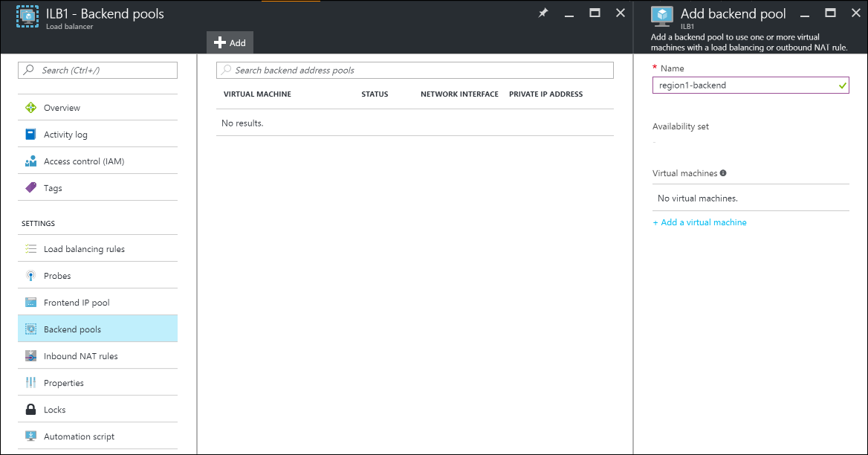This screenshot has height=455, width=868.
Task: Click the Locks padlock icon
Action: click(30, 410)
